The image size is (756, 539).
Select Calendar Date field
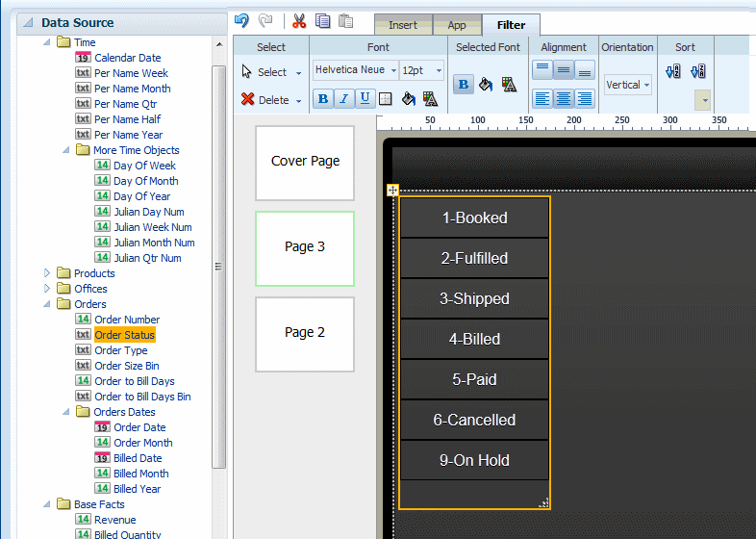128,58
